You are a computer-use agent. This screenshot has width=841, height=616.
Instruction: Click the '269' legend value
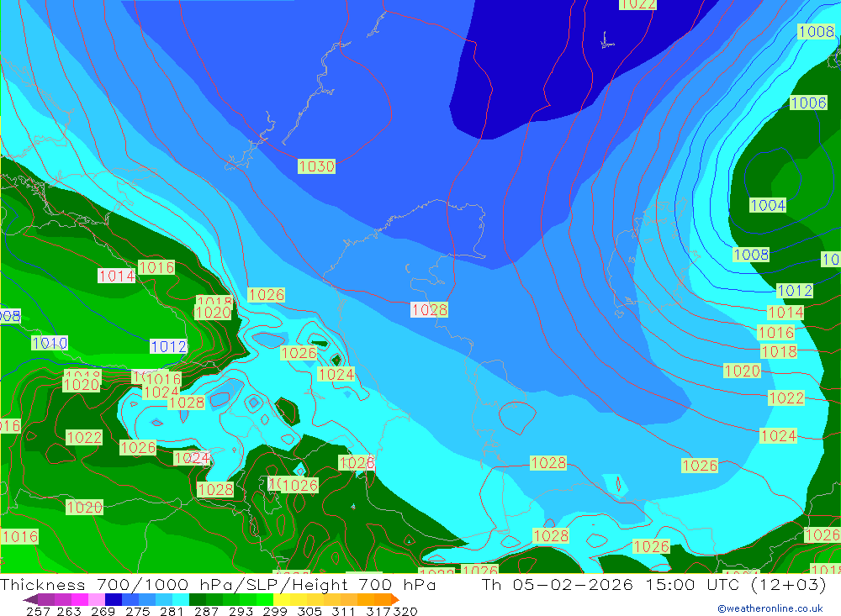point(103,611)
